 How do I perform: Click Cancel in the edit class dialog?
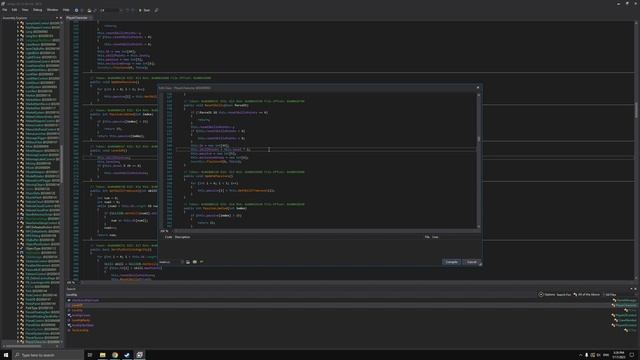click(x=471, y=262)
